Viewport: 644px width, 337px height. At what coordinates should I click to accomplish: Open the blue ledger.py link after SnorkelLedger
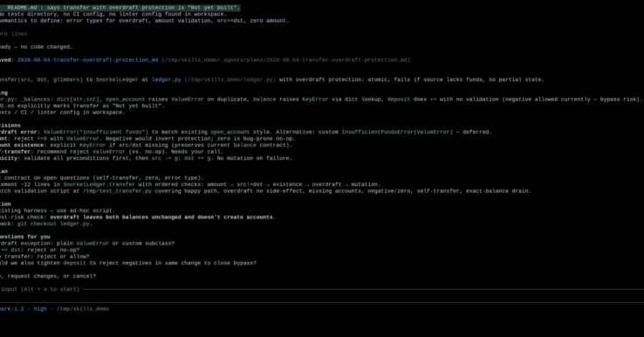click(167, 79)
